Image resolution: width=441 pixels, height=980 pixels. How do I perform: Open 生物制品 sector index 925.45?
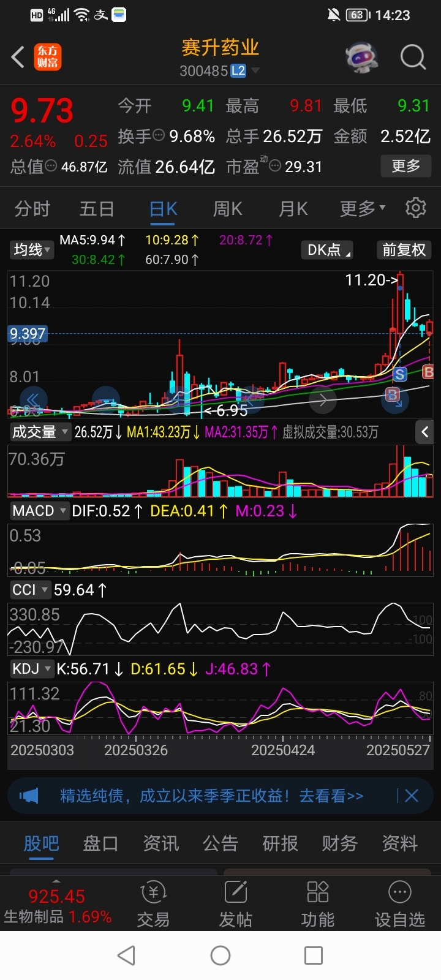pos(57,907)
